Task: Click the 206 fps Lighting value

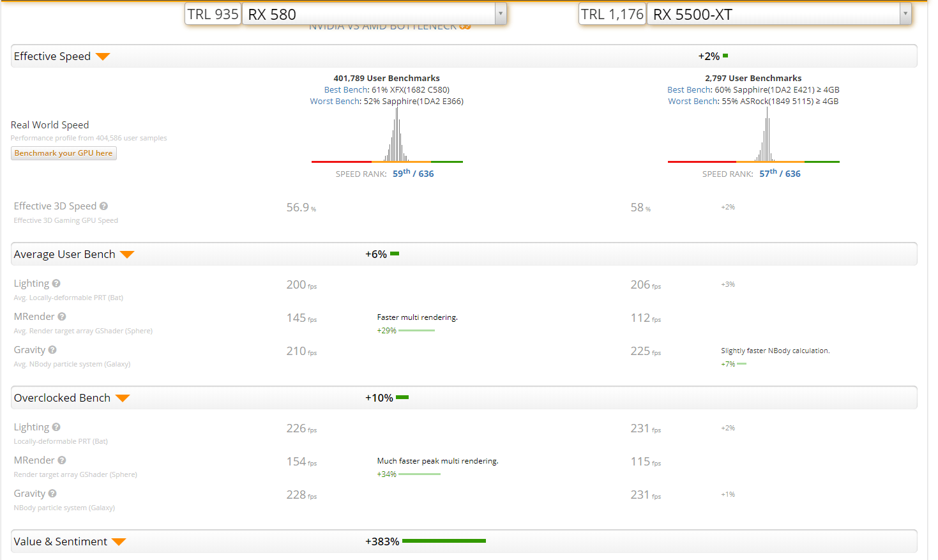Action: (646, 285)
